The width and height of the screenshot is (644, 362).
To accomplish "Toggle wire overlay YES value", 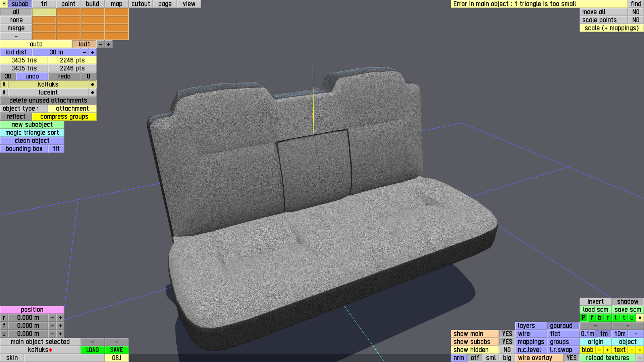I will (571, 358).
